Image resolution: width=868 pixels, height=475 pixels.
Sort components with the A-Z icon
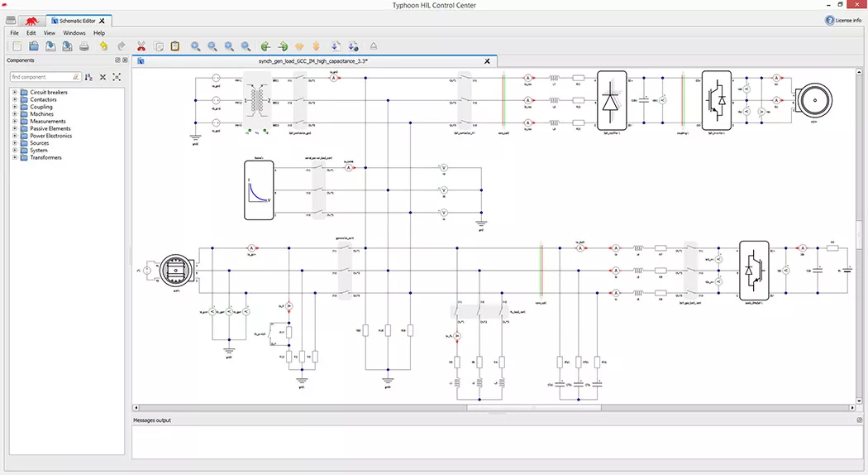point(88,77)
